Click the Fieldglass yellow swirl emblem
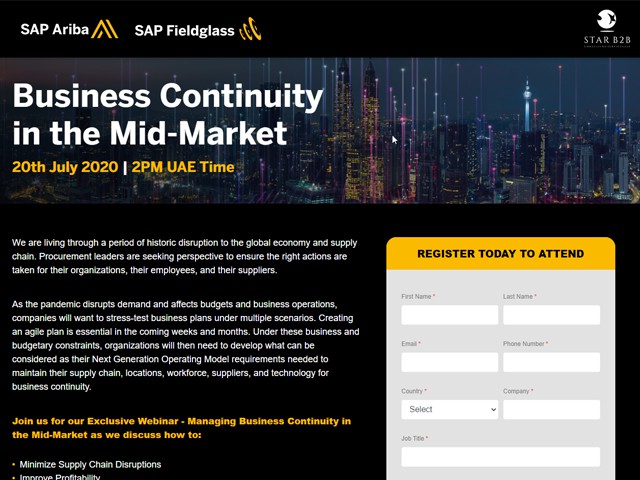Image resolution: width=640 pixels, height=480 pixels. point(250,29)
